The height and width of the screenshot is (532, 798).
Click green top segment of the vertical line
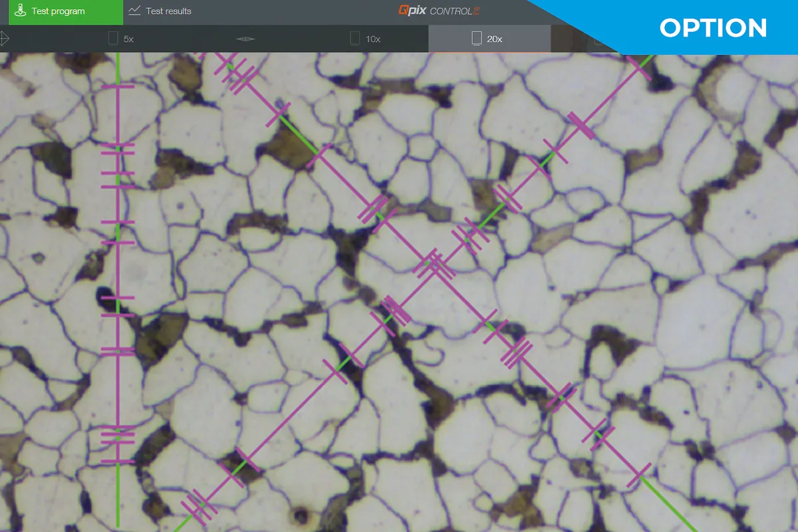point(118,68)
